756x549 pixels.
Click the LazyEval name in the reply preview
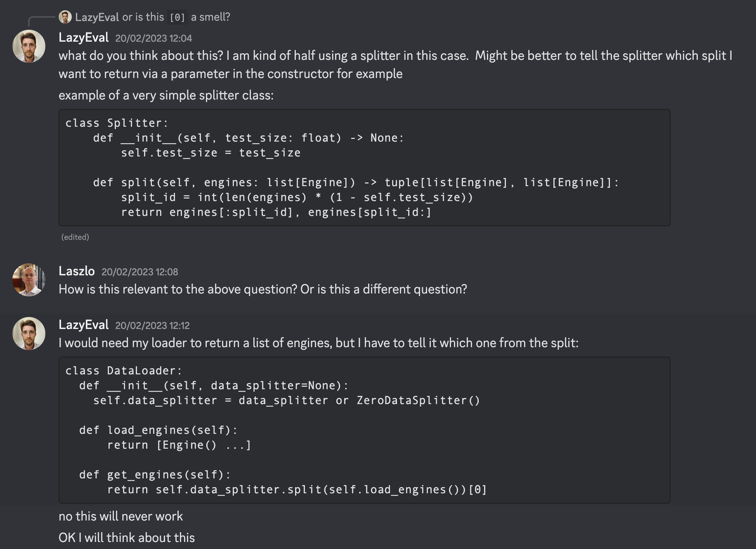click(x=97, y=17)
